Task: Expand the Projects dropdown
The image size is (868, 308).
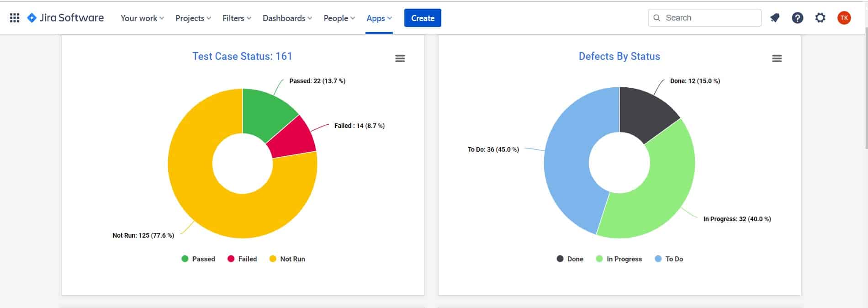Action: click(x=193, y=18)
